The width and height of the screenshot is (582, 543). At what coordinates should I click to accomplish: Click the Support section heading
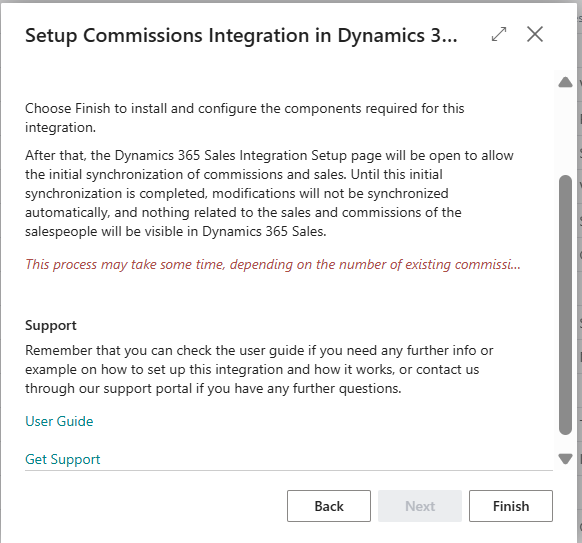pos(50,326)
